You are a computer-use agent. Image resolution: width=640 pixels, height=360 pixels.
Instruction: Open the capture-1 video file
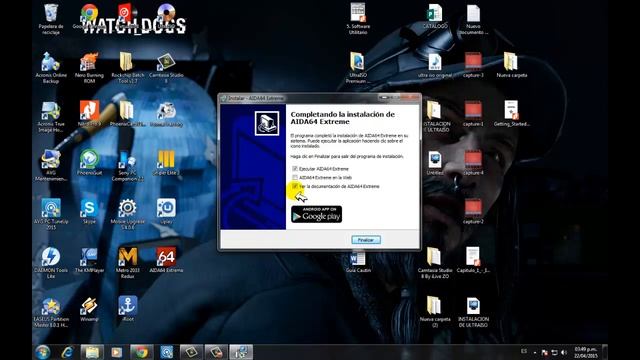[x=473, y=114]
